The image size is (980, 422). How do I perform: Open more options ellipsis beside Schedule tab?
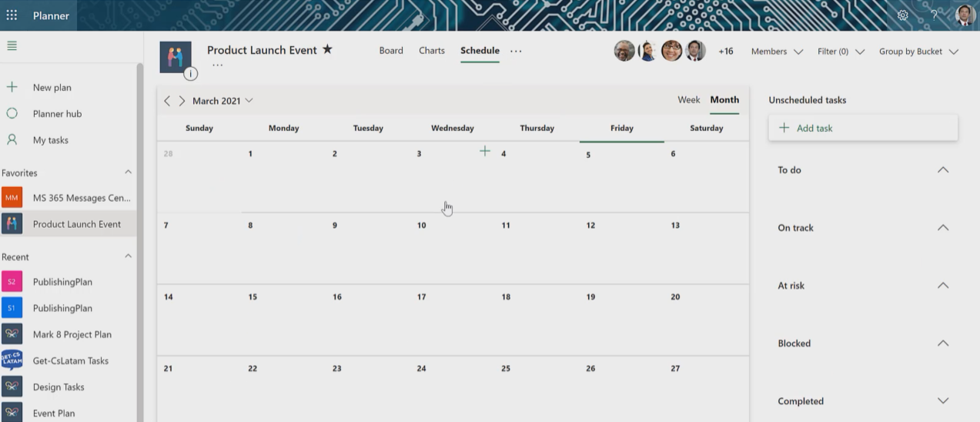tap(516, 51)
